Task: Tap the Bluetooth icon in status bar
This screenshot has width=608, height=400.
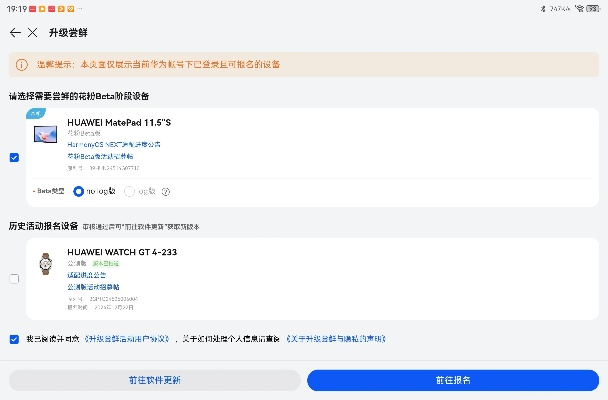Action: [541, 7]
